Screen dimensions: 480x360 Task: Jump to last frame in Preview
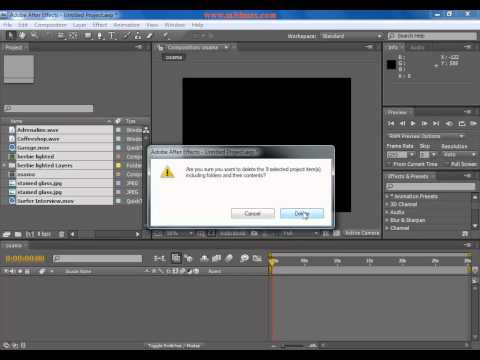(x=436, y=124)
